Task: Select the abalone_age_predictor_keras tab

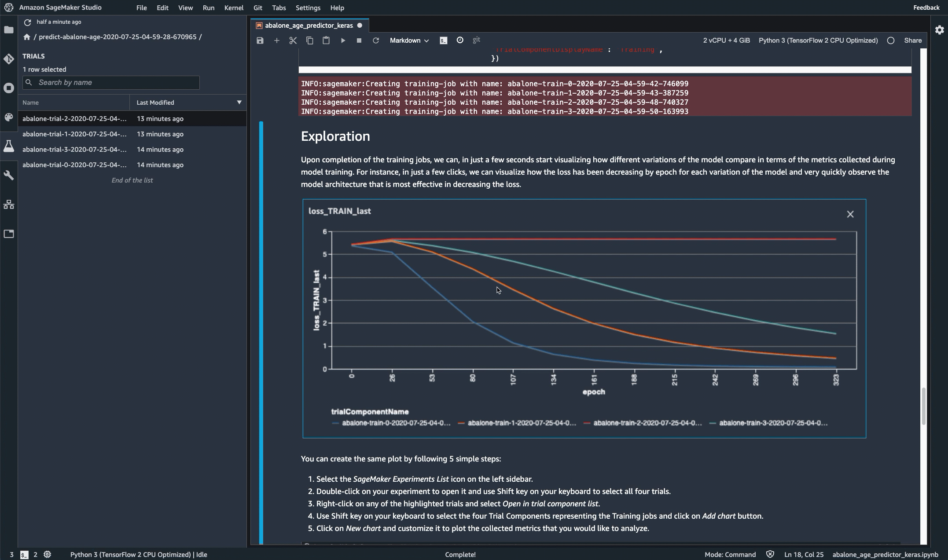Action: point(309,26)
